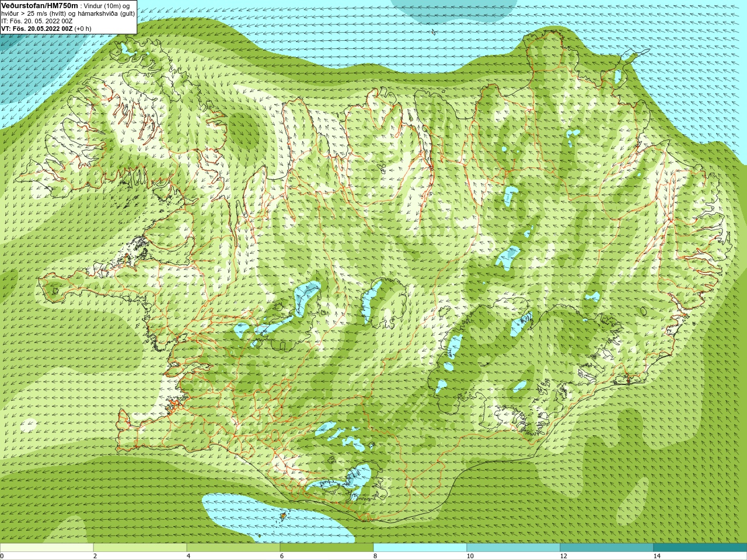Image resolution: width=747 pixels, height=560 pixels.
Task: Select the turquoise 10–12 m/s color swatch
Action: point(514,548)
